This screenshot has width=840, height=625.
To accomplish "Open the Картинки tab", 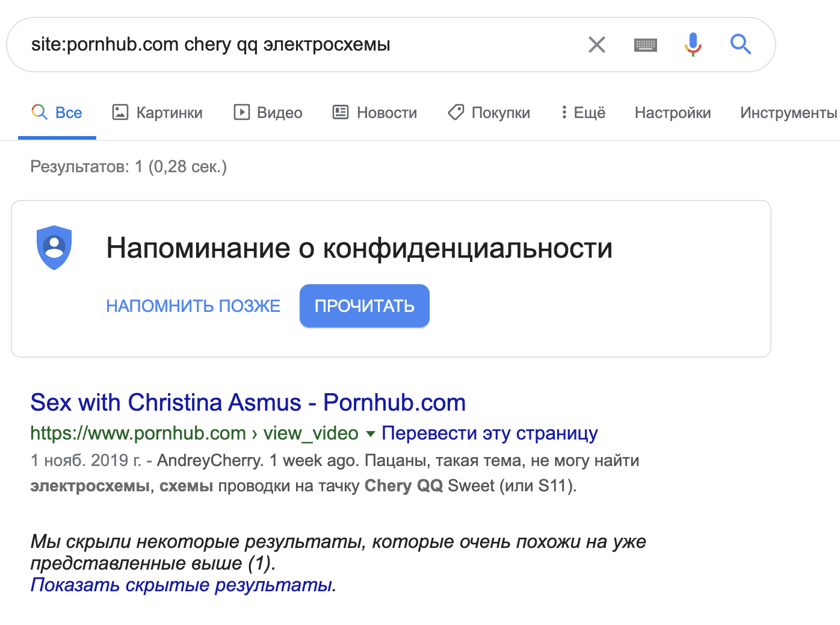I will tap(158, 113).
